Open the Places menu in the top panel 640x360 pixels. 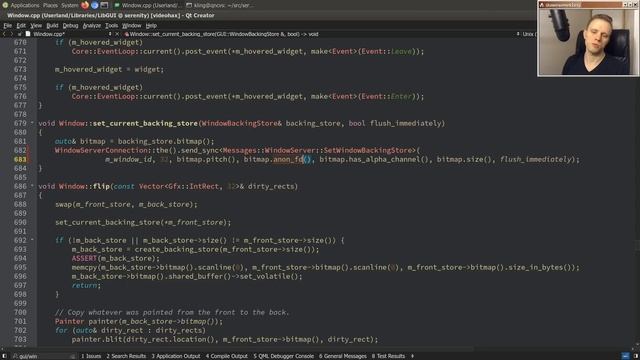pos(50,5)
